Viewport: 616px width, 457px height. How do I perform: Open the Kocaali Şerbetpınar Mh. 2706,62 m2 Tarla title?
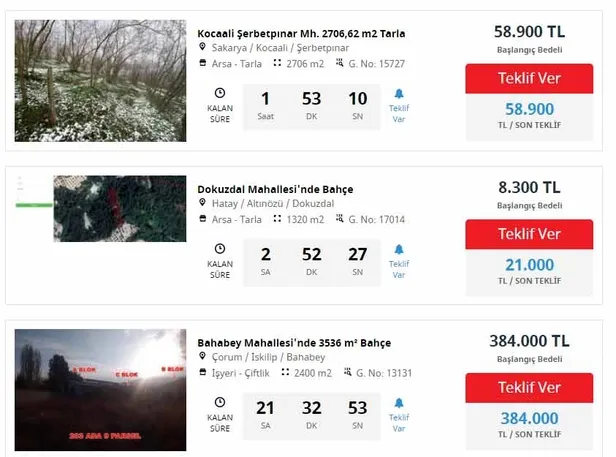[301, 33]
